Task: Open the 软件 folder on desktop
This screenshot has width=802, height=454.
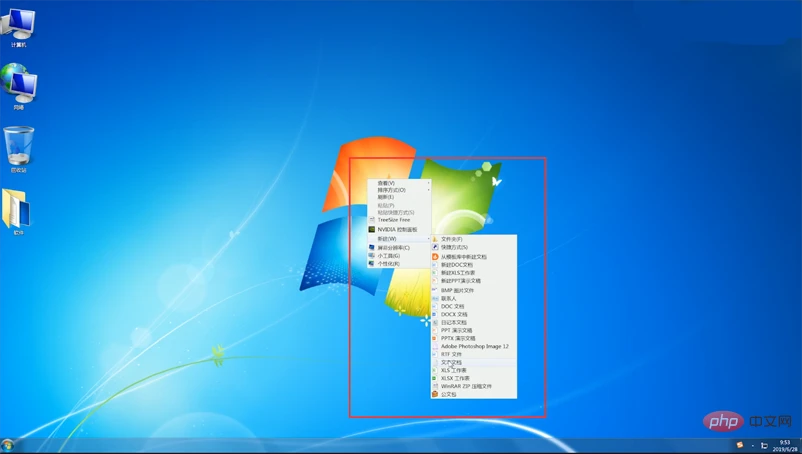Action: (x=17, y=212)
